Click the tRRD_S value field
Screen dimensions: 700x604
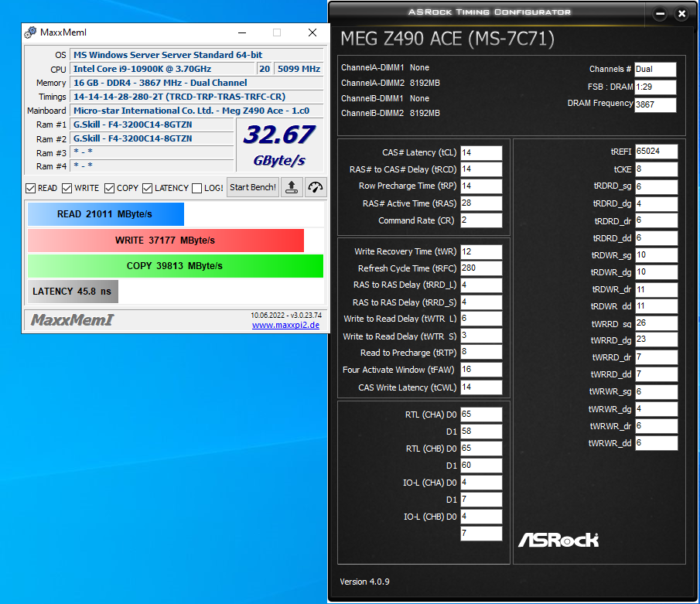(481, 302)
